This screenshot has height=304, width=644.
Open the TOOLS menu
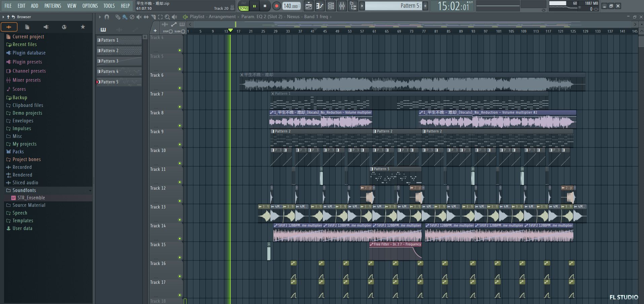(109, 6)
